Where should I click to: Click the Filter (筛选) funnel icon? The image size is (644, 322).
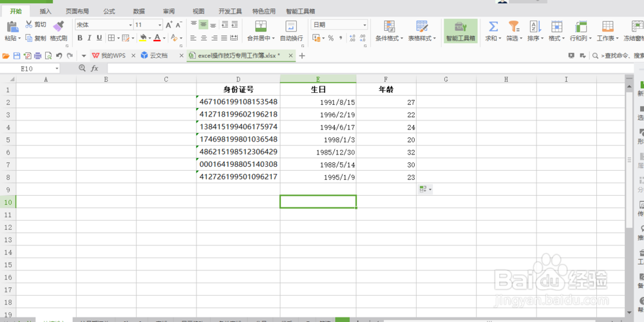click(514, 26)
